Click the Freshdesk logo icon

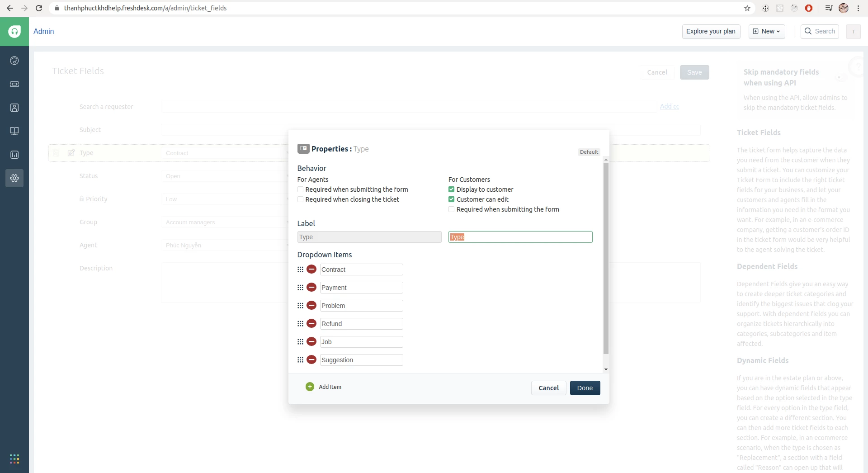(x=14, y=32)
